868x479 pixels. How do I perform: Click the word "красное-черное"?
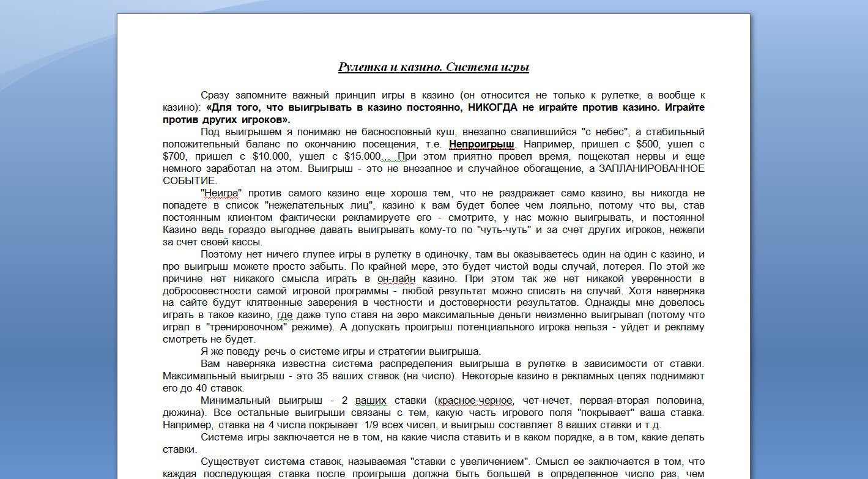(x=475, y=401)
